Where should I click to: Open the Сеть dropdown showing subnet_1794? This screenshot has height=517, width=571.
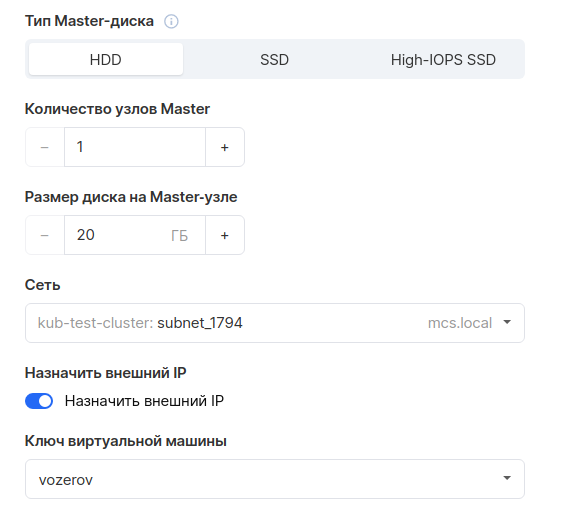[x=275, y=323]
